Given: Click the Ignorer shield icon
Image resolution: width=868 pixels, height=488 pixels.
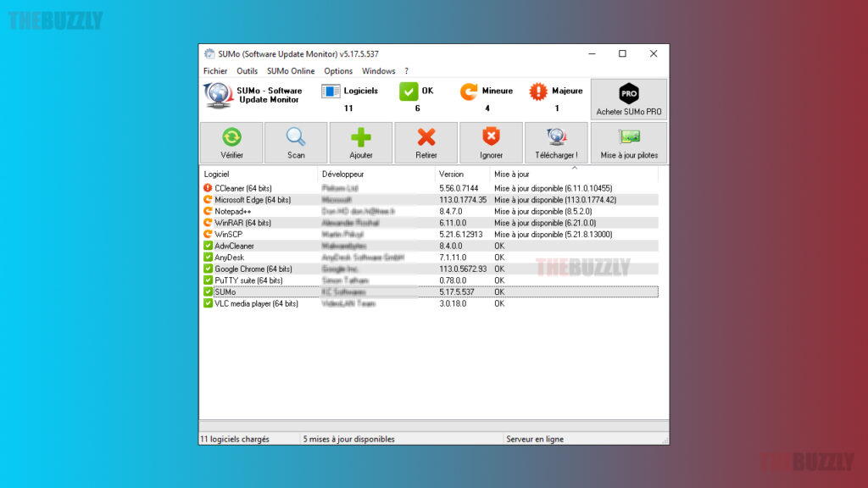Looking at the screenshot, I should [x=491, y=136].
